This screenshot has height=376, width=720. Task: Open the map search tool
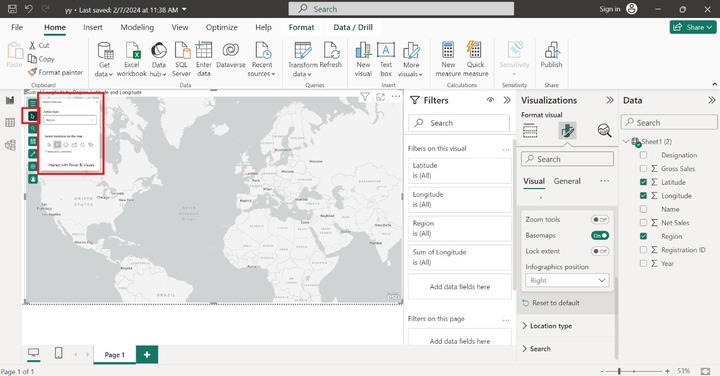tap(33, 129)
